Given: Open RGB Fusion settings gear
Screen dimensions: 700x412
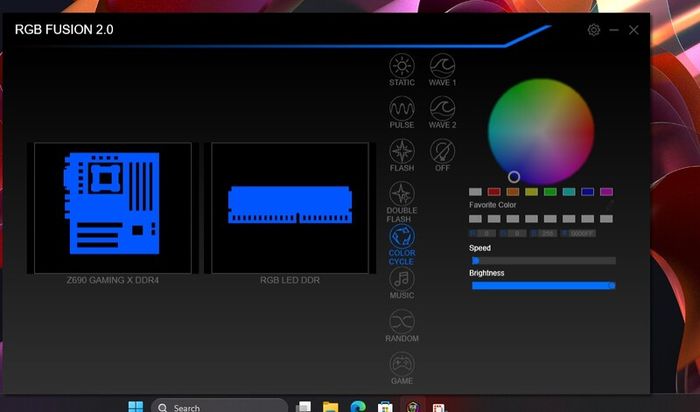Looking at the screenshot, I should (593, 30).
